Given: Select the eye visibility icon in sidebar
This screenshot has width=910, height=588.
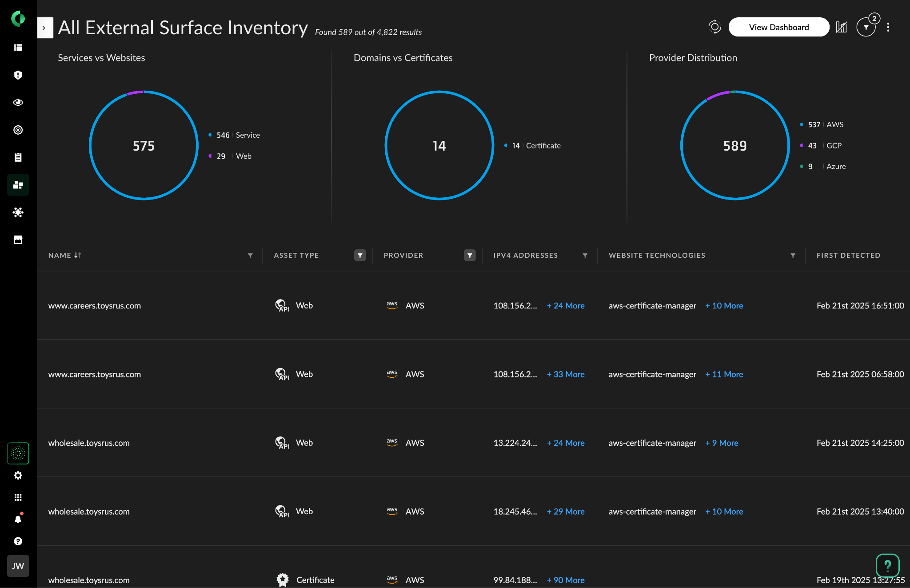Looking at the screenshot, I should (x=18, y=102).
